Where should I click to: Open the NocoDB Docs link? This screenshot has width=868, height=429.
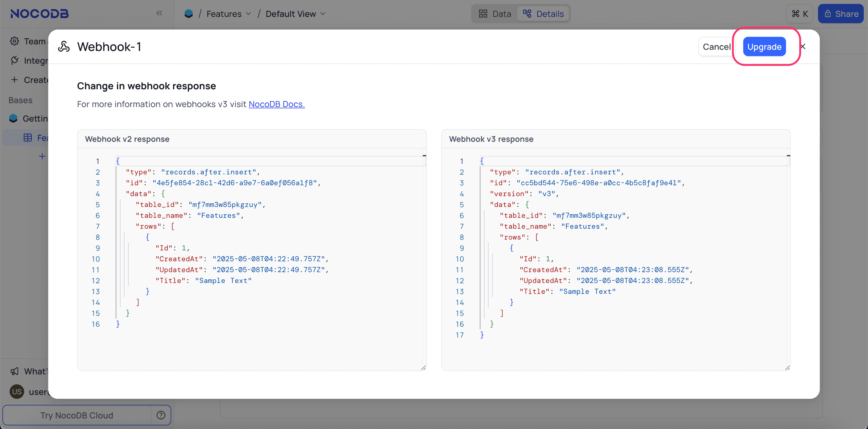pyautogui.click(x=276, y=104)
